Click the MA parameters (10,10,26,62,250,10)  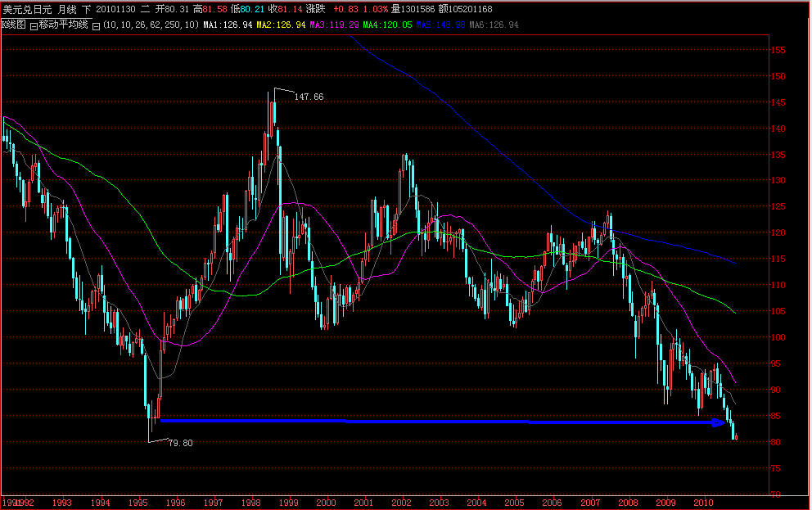[x=151, y=25]
